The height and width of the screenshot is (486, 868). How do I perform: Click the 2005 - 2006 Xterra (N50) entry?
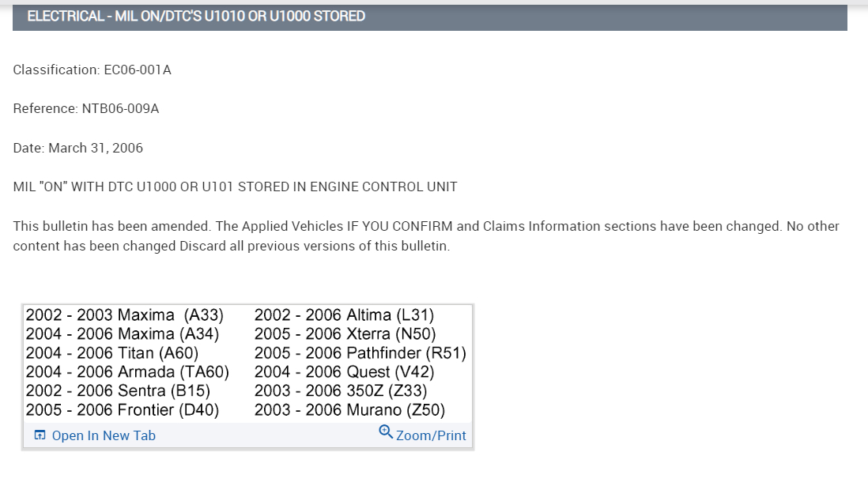pos(345,334)
